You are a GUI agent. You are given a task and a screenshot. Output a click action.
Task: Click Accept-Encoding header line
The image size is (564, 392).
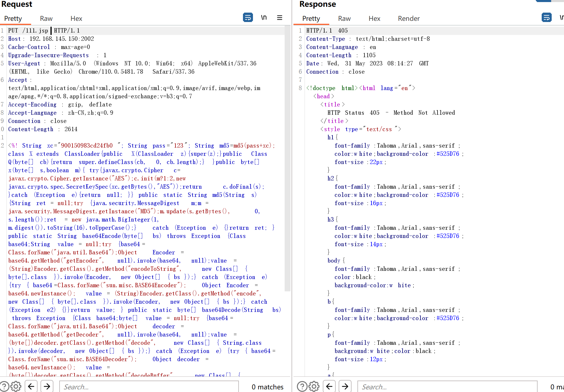point(60,104)
